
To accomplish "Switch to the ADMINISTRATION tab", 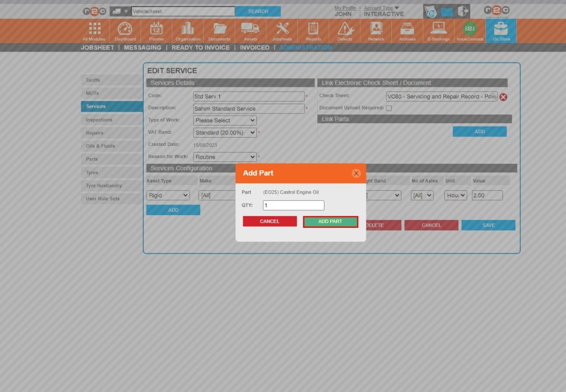I will pyautogui.click(x=305, y=48).
